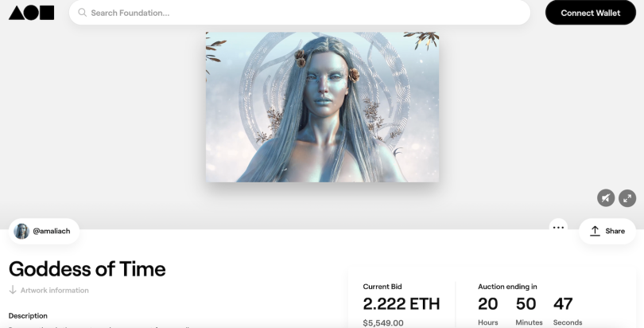Screen dimensions: 644x328
Task: Click the amaliach profile avatar
Action: click(x=21, y=231)
